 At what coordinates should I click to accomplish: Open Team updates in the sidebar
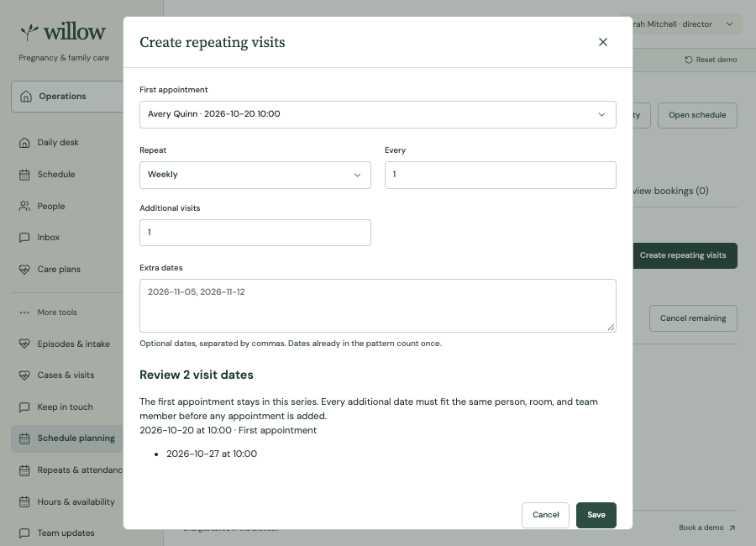67,533
